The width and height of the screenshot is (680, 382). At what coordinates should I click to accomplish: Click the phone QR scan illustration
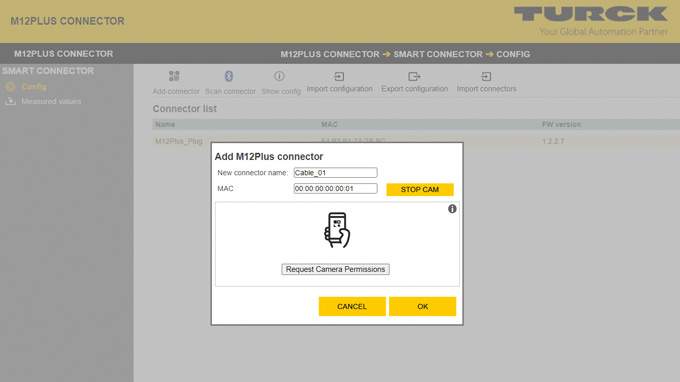[x=337, y=230]
